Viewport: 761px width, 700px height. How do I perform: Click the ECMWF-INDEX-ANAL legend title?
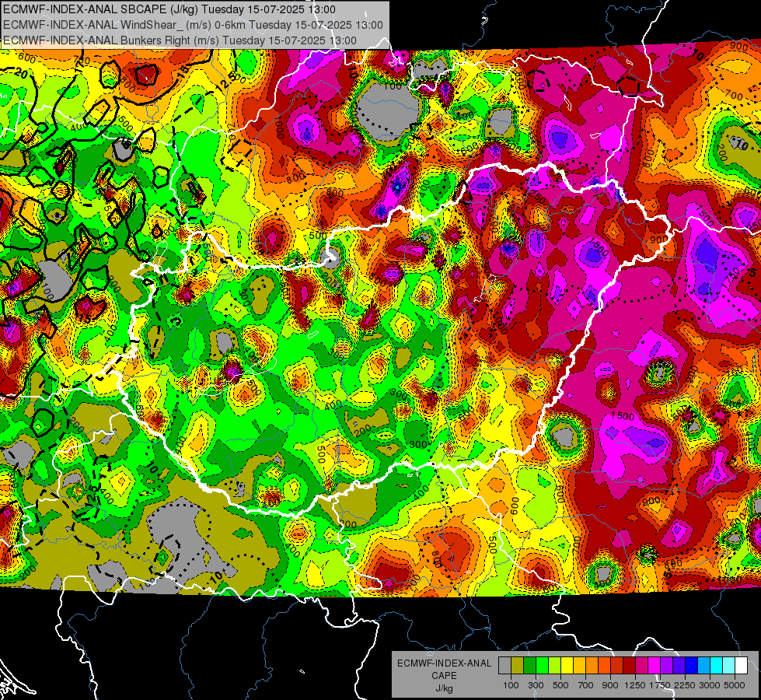pos(444,663)
